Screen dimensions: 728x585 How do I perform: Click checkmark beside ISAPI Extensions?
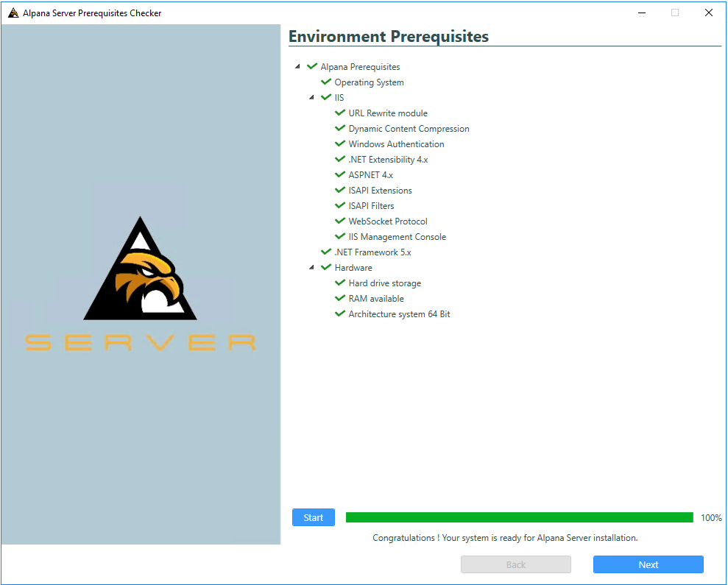pos(340,190)
